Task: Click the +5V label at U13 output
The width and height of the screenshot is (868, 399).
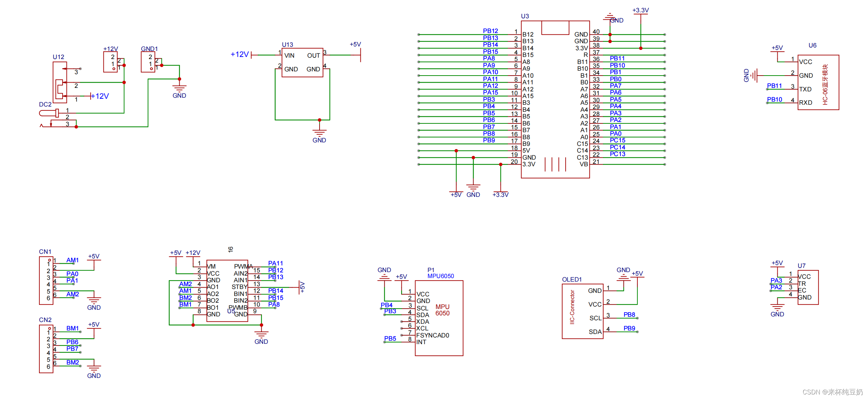Action: pyautogui.click(x=355, y=44)
